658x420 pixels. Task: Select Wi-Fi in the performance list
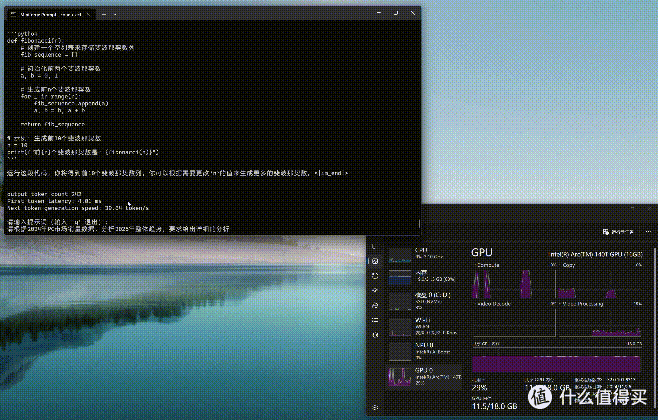[424, 326]
